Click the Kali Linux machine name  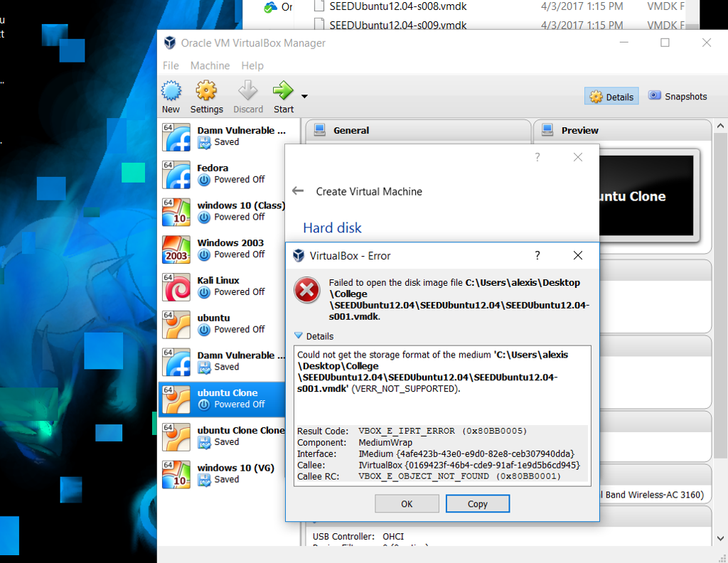tap(218, 280)
